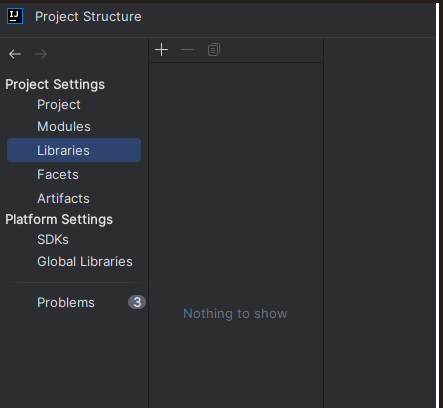Open the Problems list
Image resolution: width=443 pixels, height=408 pixels.
click(66, 303)
